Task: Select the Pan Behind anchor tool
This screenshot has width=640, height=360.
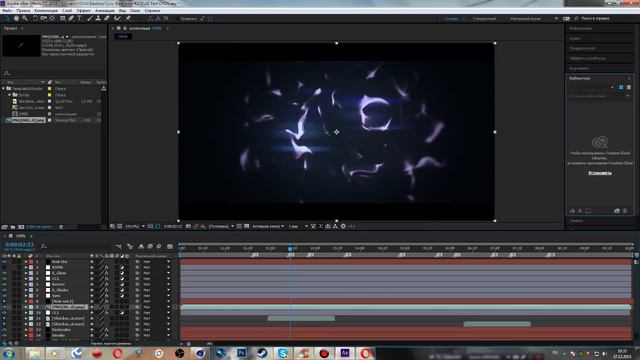Action: point(52,18)
